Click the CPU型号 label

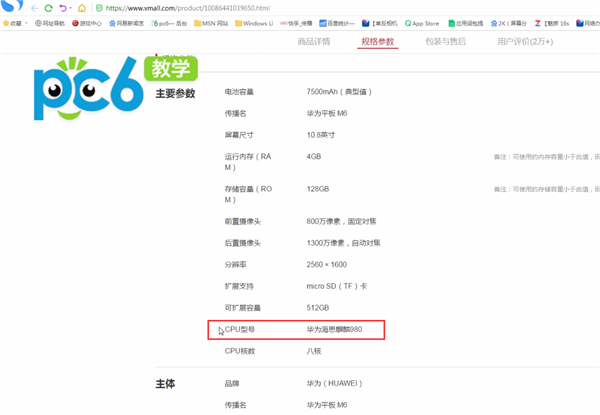tap(240, 329)
